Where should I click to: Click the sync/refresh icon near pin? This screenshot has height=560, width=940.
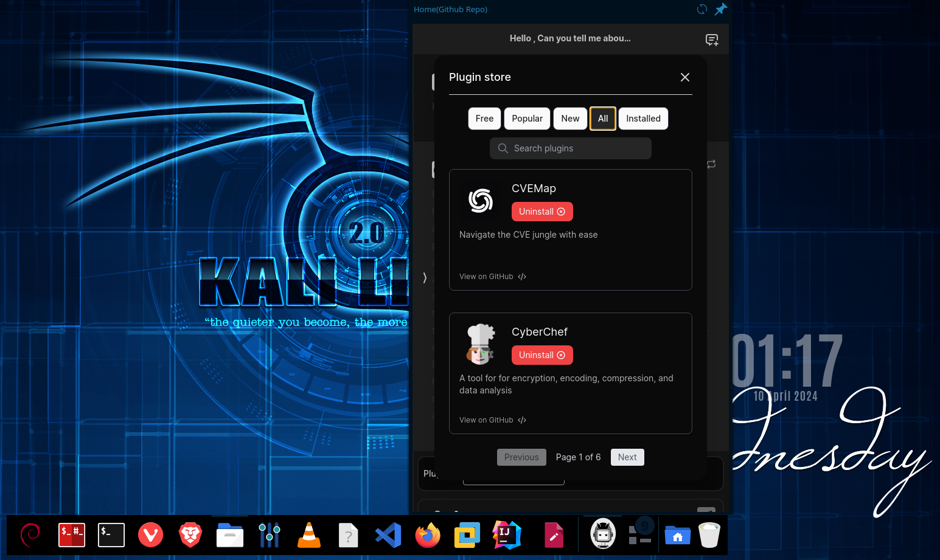[x=702, y=9]
